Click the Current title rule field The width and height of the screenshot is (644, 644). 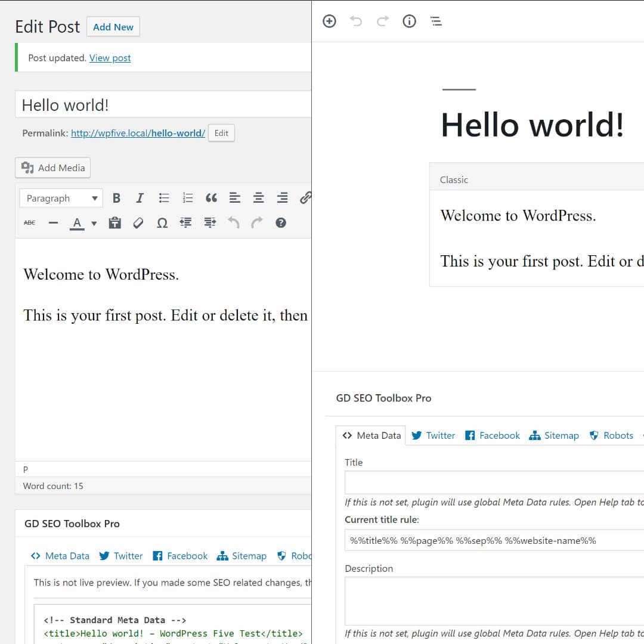pyautogui.click(x=494, y=540)
